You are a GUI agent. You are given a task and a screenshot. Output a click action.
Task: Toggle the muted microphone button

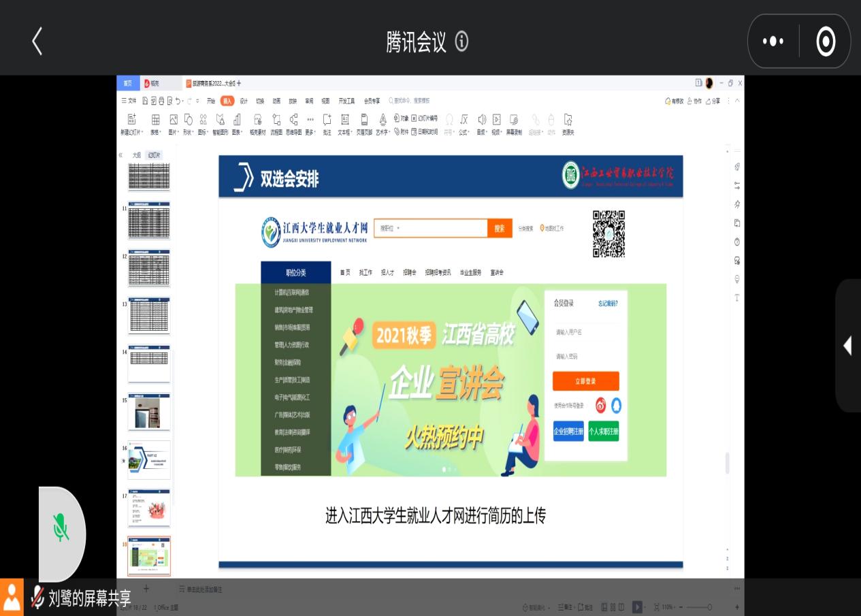click(61, 528)
